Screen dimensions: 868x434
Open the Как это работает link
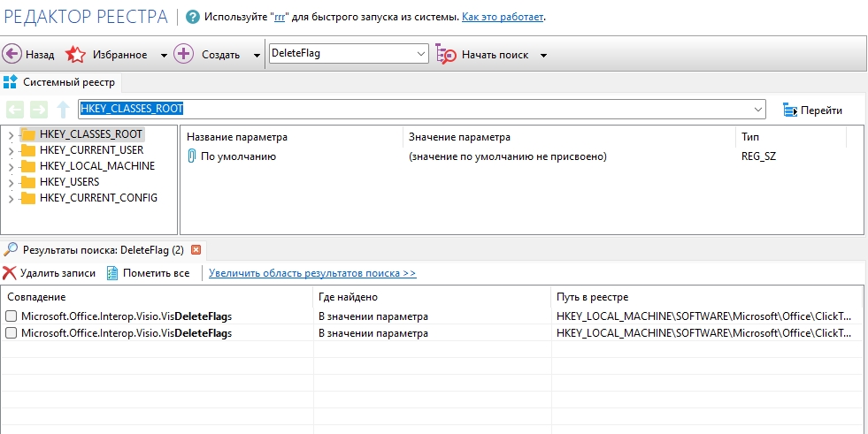(503, 17)
